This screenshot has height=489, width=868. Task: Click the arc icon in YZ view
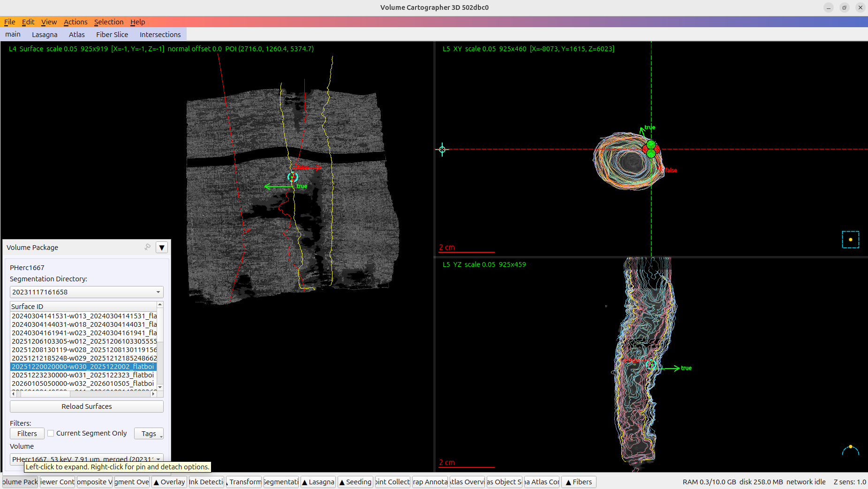850,450
